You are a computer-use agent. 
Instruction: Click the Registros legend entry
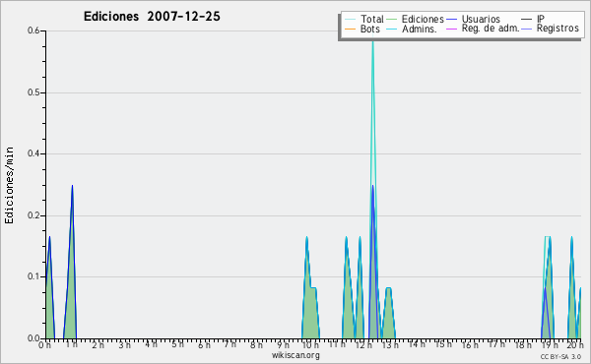coord(551,29)
